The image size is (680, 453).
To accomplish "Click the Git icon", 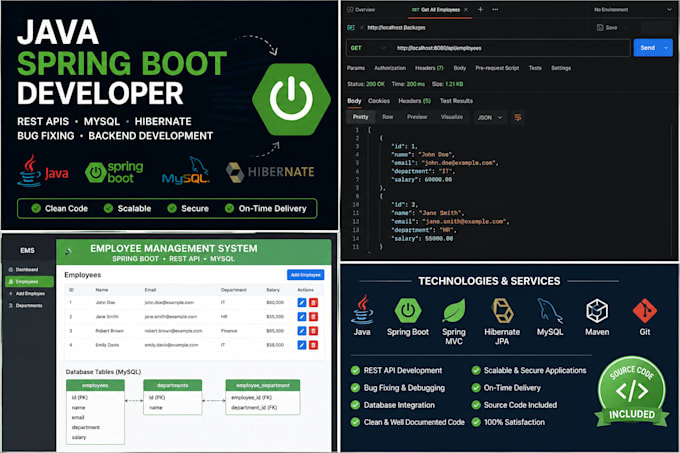I will point(645,310).
